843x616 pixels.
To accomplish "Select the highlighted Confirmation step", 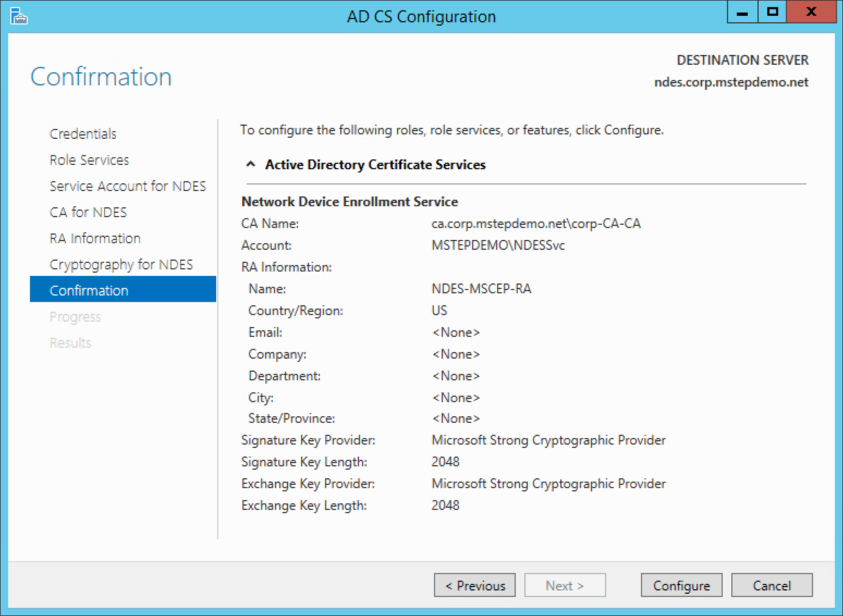I will 89,291.
